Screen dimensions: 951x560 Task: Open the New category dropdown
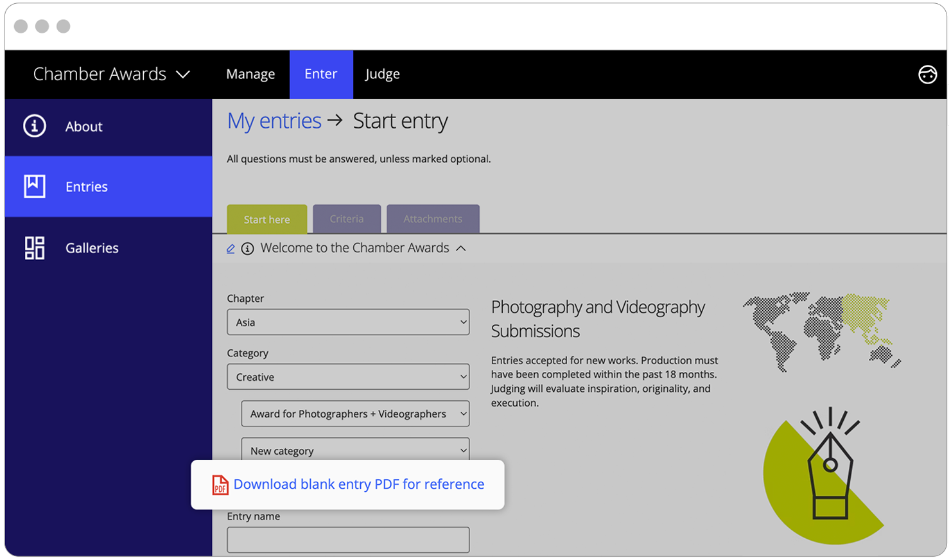pyautogui.click(x=355, y=450)
